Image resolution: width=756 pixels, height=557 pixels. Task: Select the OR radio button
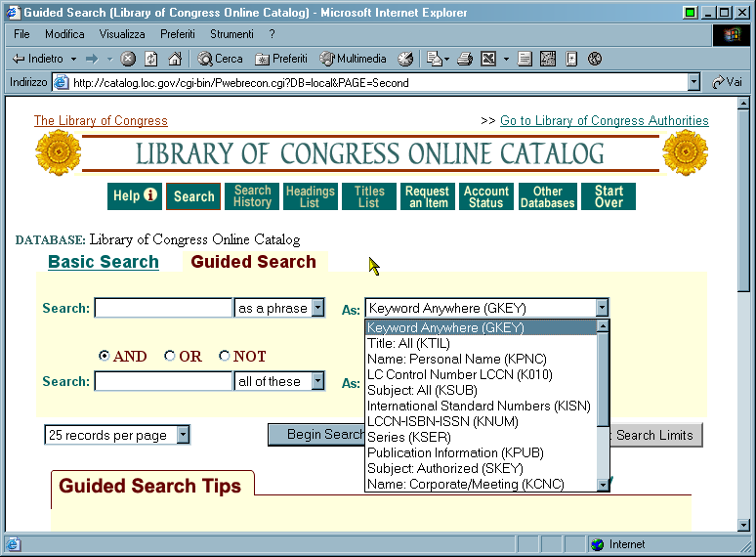[169, 356]
